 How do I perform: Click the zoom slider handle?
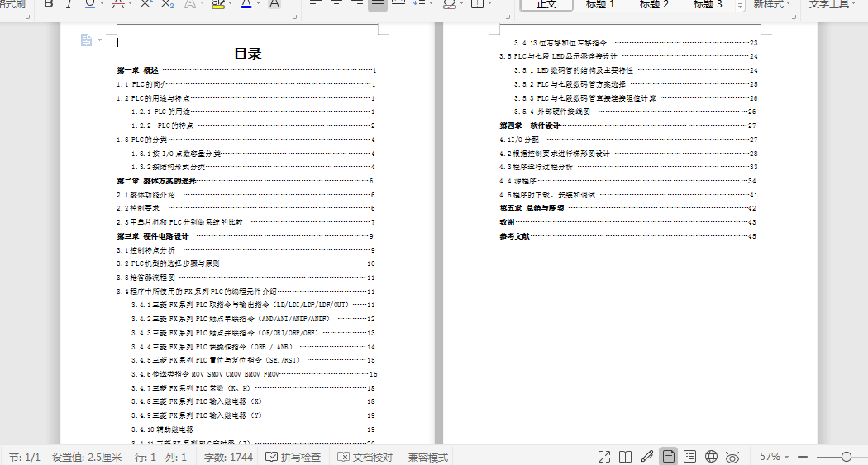point(846,457)
